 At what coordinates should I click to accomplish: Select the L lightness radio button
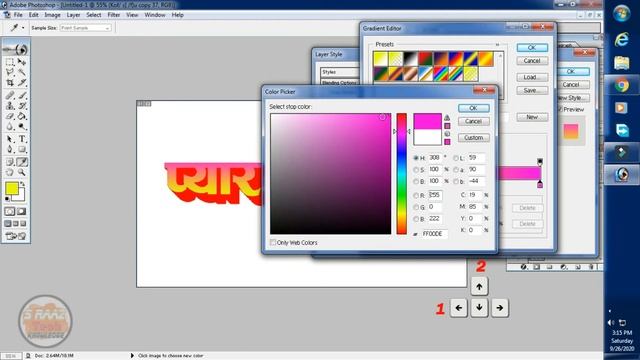coord(456,158)
